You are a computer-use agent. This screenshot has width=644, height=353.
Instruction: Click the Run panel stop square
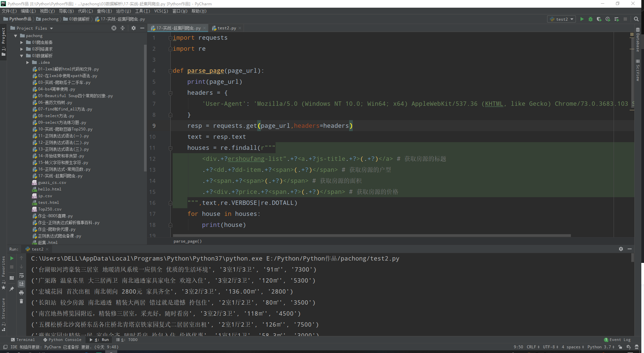(12, 267)
